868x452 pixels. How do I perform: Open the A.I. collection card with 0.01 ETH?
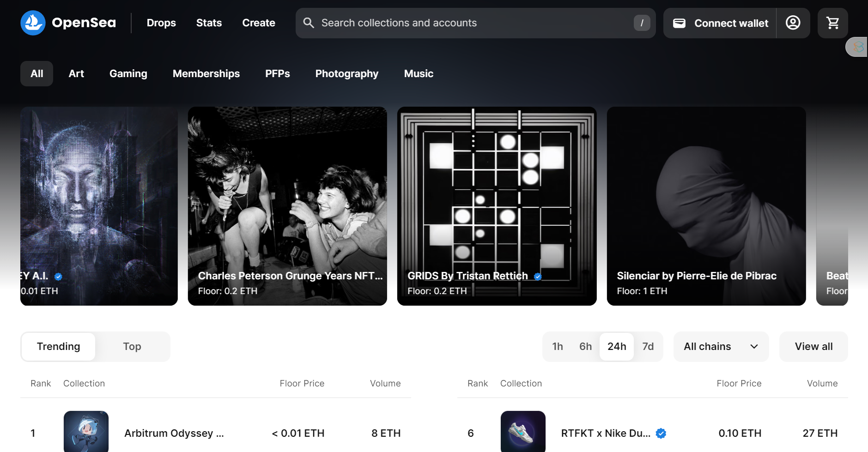pyautogui.click(x=99, y=206)
